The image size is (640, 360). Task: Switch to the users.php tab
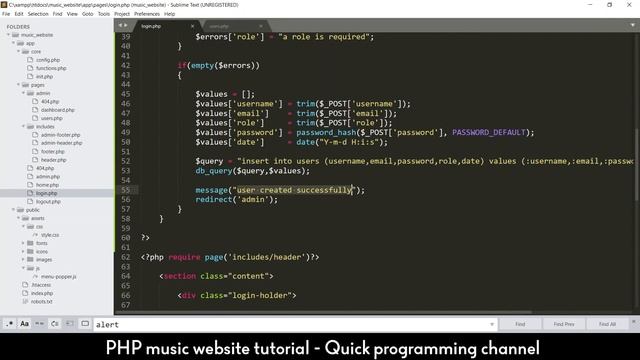pyautogui.click(x=233, y=26)
